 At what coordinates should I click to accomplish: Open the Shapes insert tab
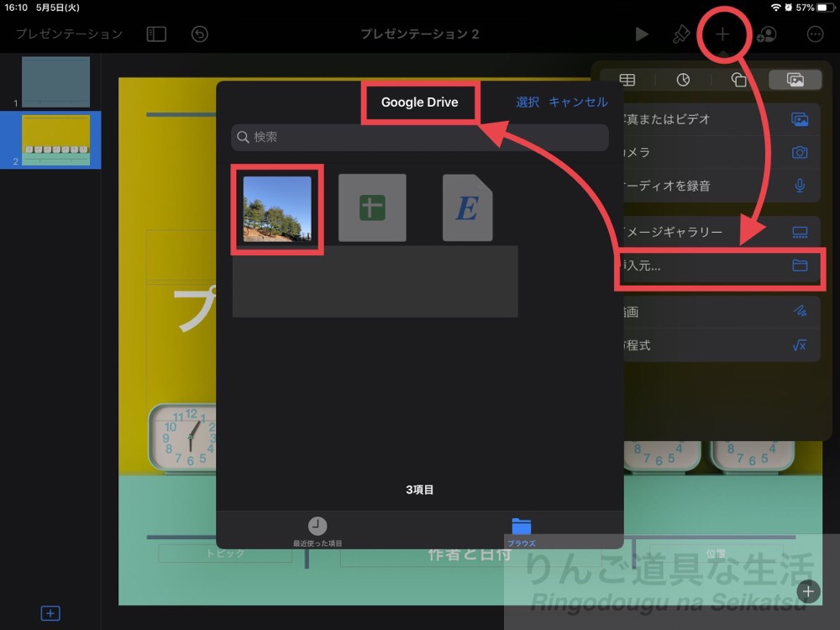[739, 80]
